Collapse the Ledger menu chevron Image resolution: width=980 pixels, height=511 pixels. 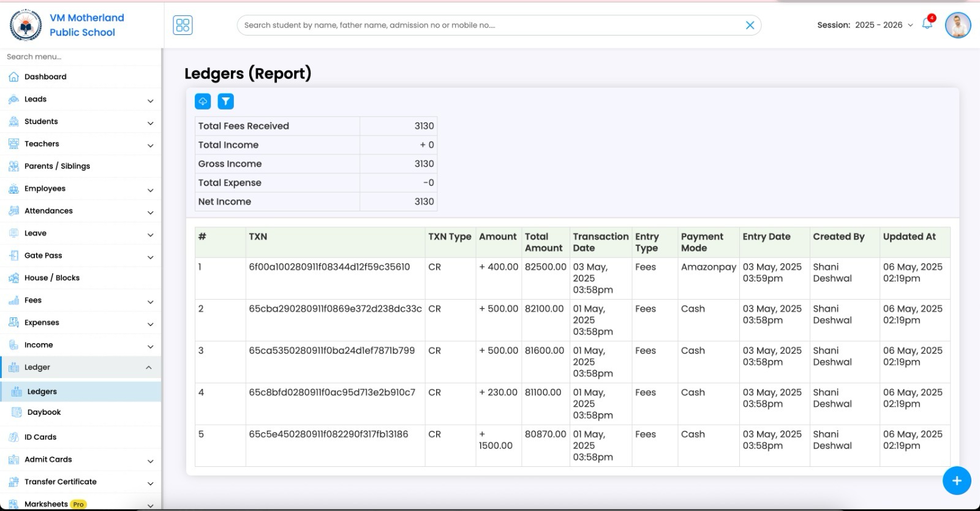(x=149, y=368)
